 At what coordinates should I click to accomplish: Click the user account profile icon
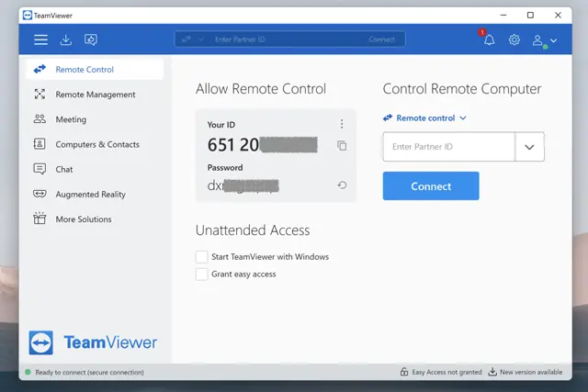coord(537,40)
